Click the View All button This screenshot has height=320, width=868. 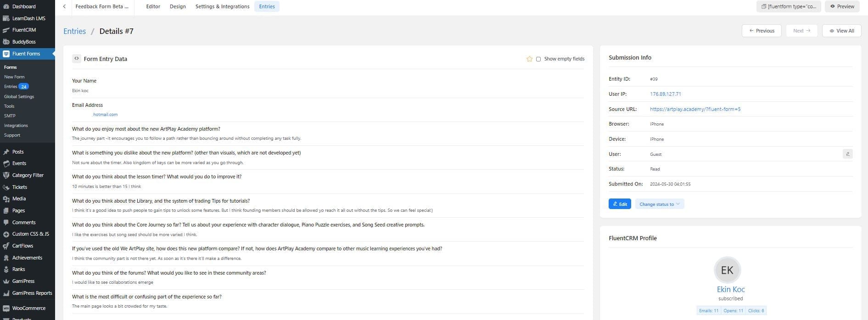click(841, 31)
